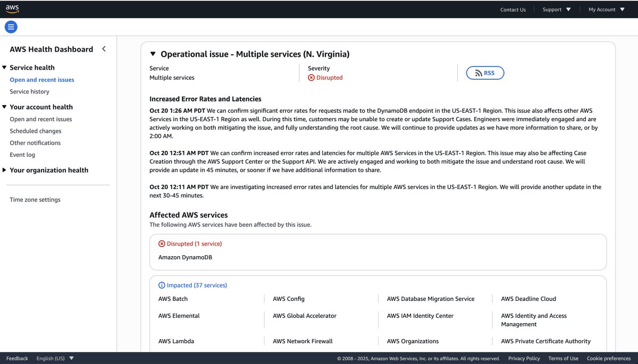Click the AWS Health Dashboard title
Screen dimensions: 638x364
[52, 49]
